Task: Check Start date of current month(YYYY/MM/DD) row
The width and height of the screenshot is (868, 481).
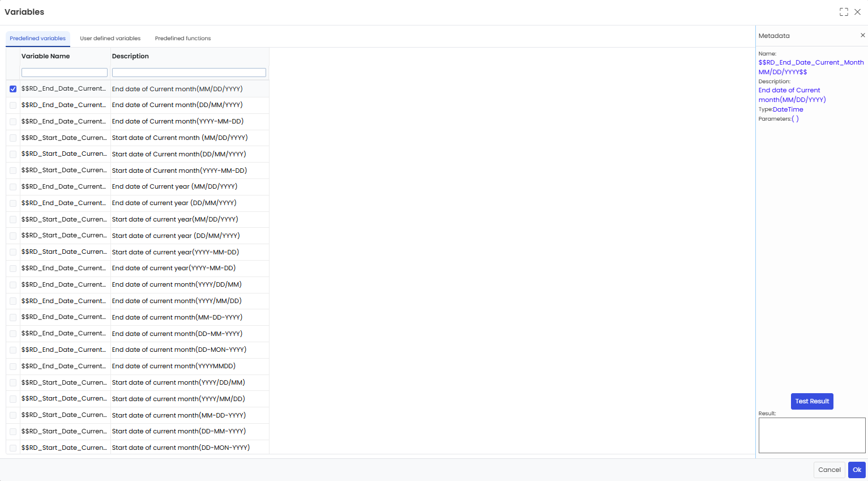Action: click(13, 399)
